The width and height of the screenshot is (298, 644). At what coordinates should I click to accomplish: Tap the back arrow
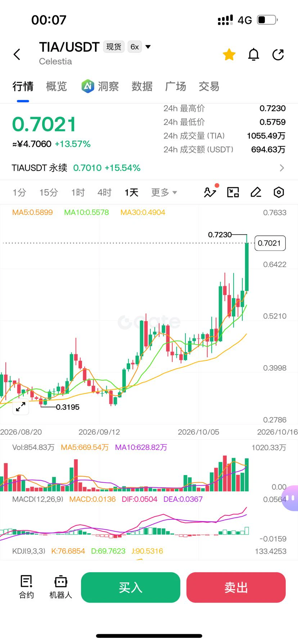[17, 55]
